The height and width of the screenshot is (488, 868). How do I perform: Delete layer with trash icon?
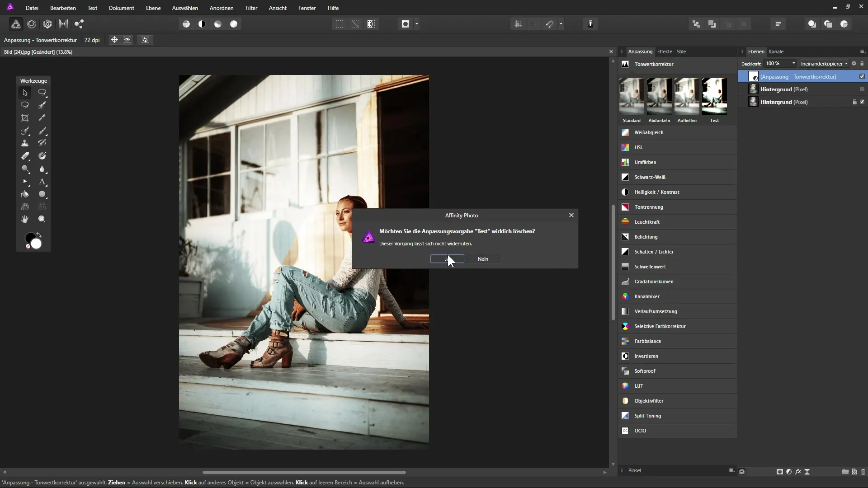pyautogui.click(x=863, y=472)
